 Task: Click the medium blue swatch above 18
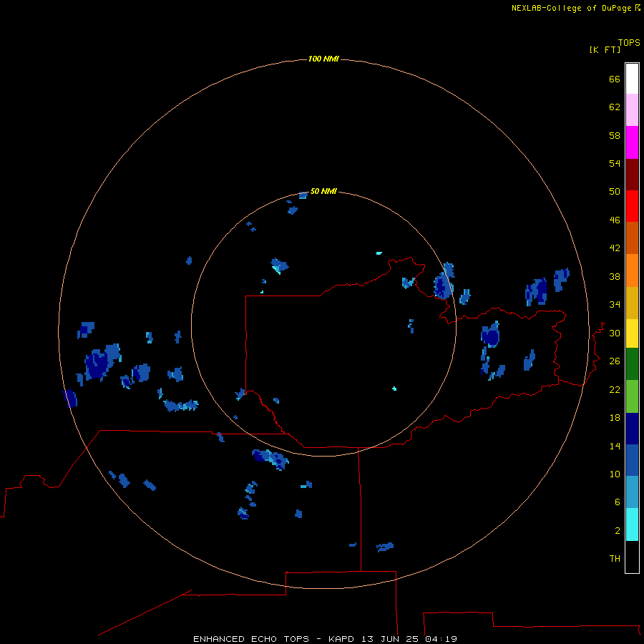[632, 460]
